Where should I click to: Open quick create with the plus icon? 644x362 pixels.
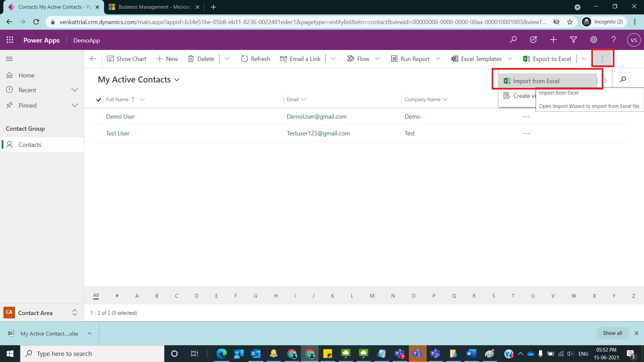click(553, 40)
